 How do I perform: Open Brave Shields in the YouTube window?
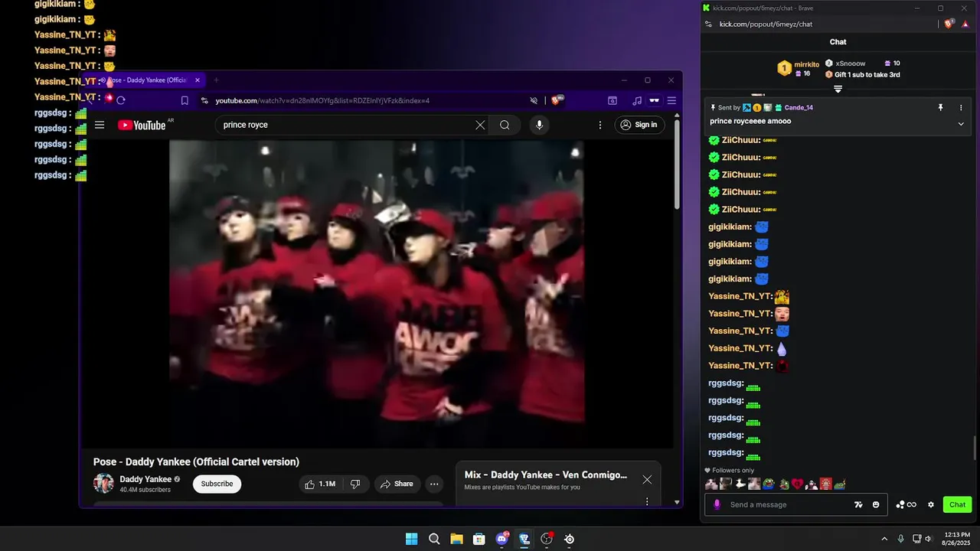click(557, 100)
